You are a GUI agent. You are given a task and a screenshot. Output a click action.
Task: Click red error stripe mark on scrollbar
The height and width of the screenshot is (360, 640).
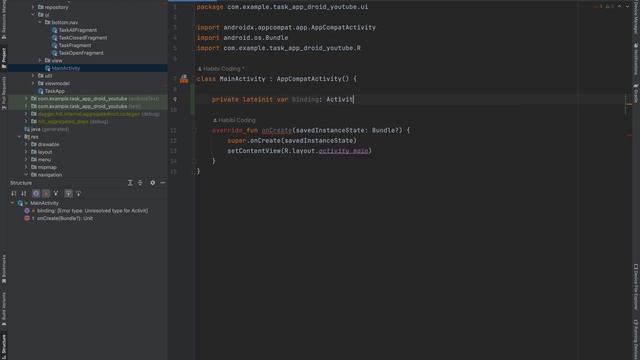pos(629,136)
